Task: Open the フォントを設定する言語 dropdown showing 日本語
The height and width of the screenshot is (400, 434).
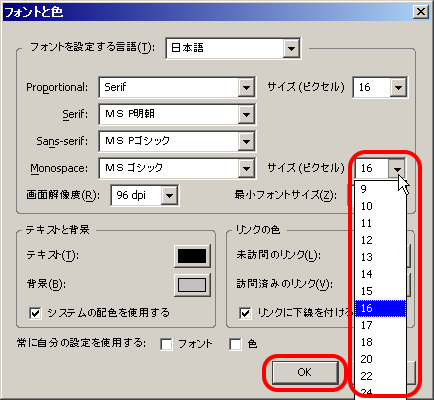Action: (x=233, y=48)
